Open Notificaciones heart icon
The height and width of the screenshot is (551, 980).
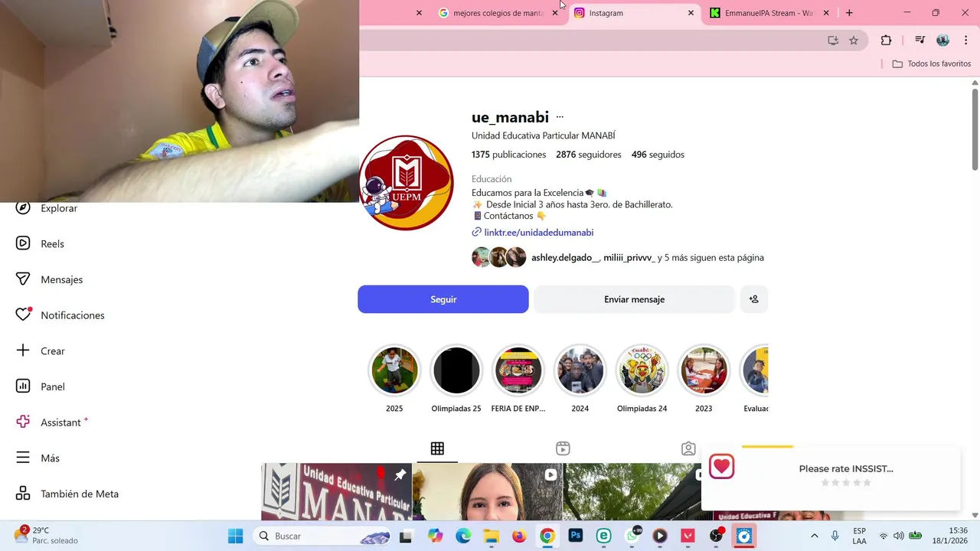(x=24, y=315)
